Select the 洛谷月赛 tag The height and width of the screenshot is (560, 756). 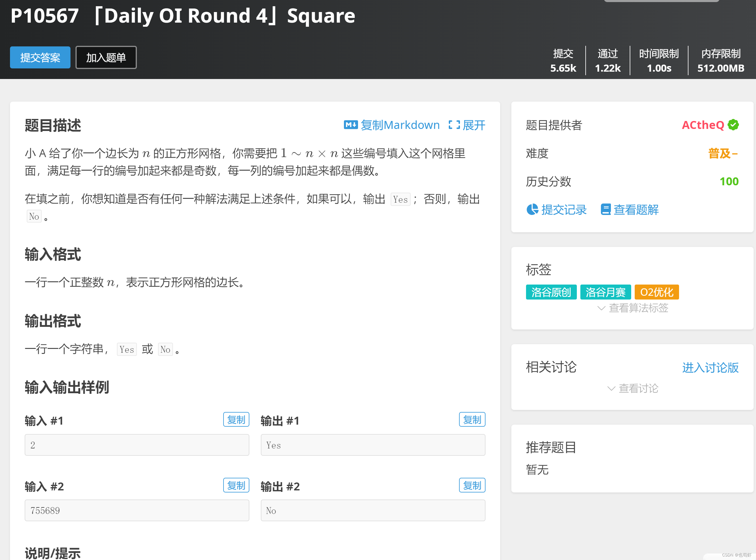coord(606,292)
